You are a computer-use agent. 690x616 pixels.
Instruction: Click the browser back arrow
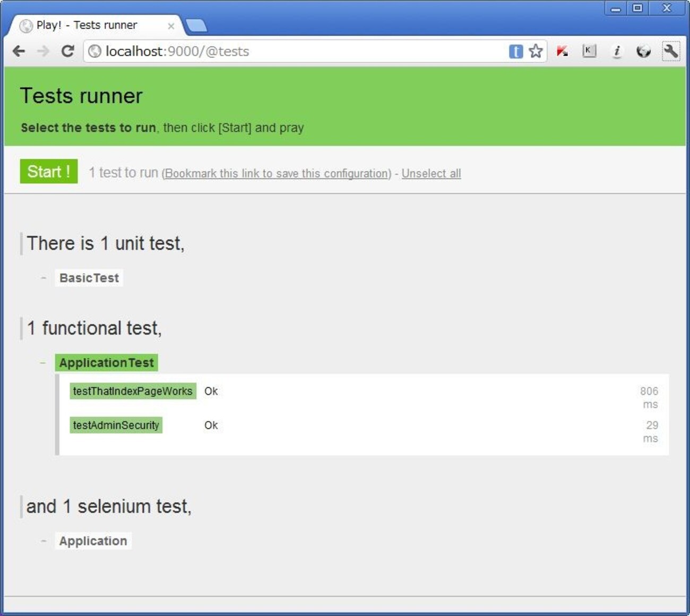coord(19,51)
